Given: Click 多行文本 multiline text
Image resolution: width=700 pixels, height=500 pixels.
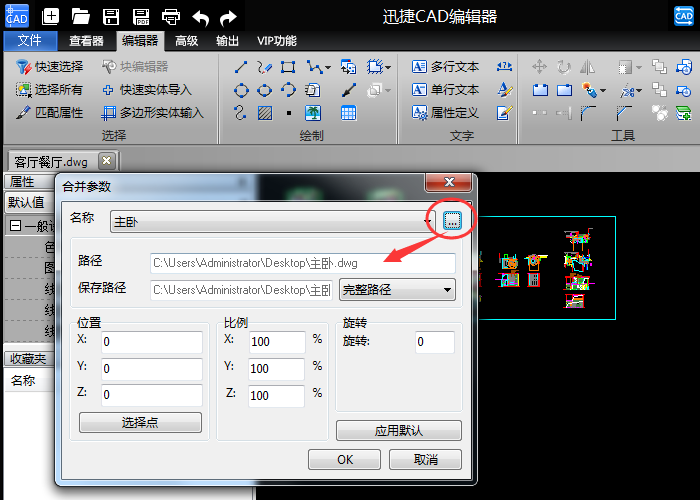Looking at the screenshot, I should pos(446,67).
